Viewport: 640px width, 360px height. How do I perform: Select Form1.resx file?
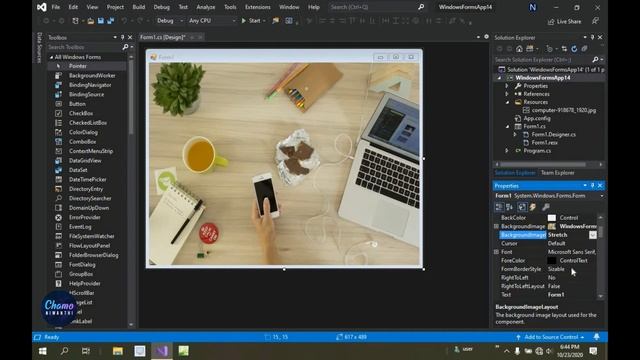544,143
